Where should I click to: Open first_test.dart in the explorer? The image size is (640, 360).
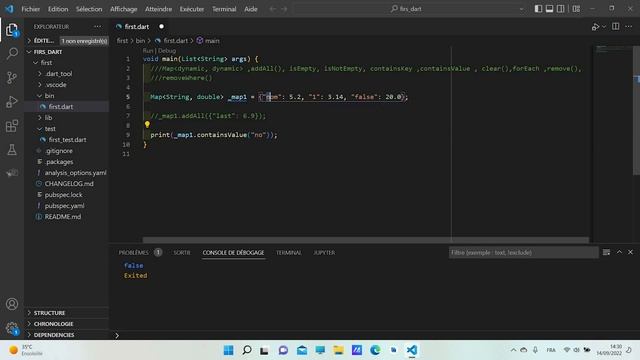(x=67, y=140)
